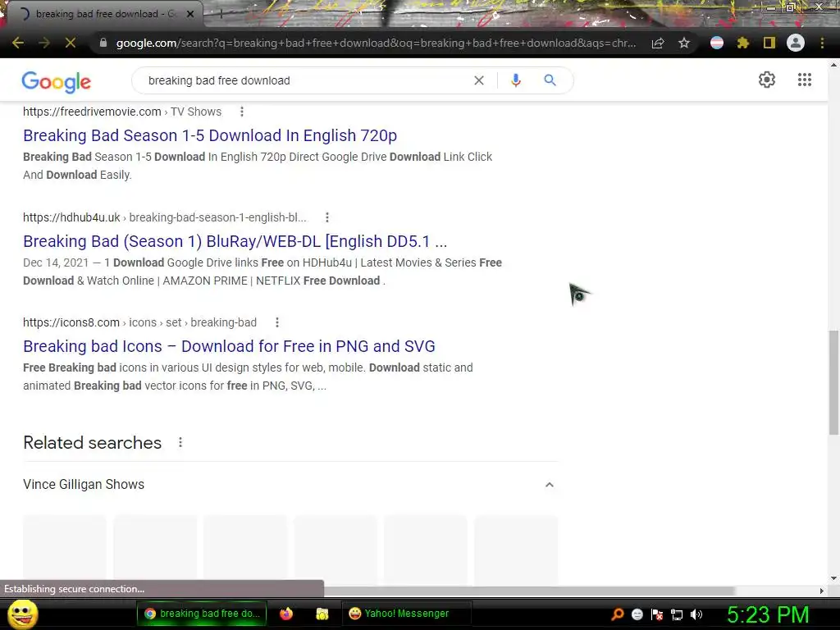The height and width of the screenshot is (630, 840).
Task: Click the 5:23 PM clock
Action: point(768,614)
